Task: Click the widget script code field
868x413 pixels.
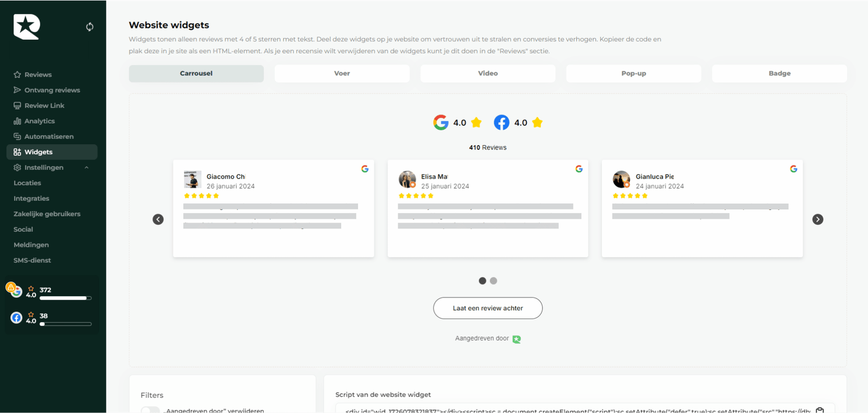Action: (x=575, y=410)
